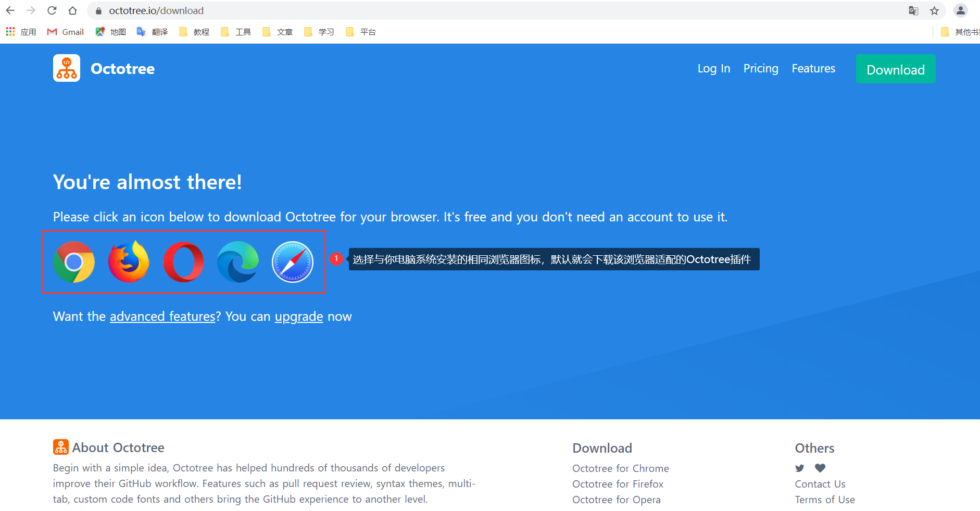Click the Twitter icon under Others
980x511 pixels.
coord(800,468)
